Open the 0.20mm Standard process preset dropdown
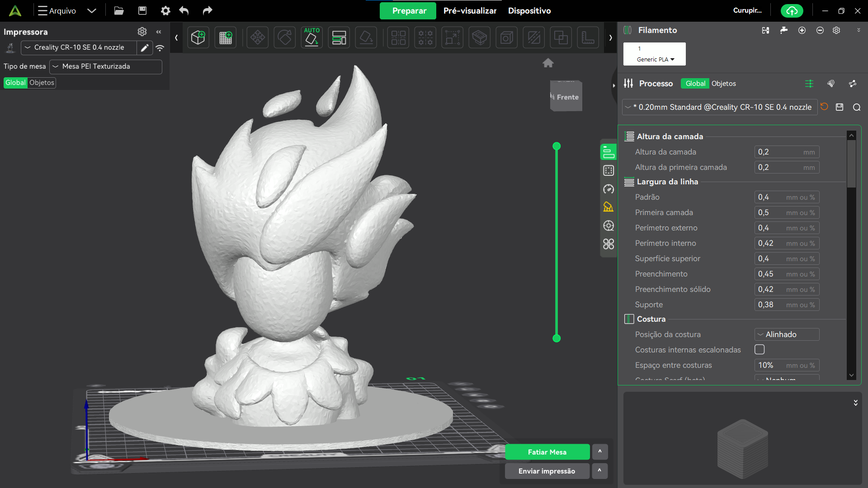868x488 pixels. pyautogui.click(x=720, y=107)
